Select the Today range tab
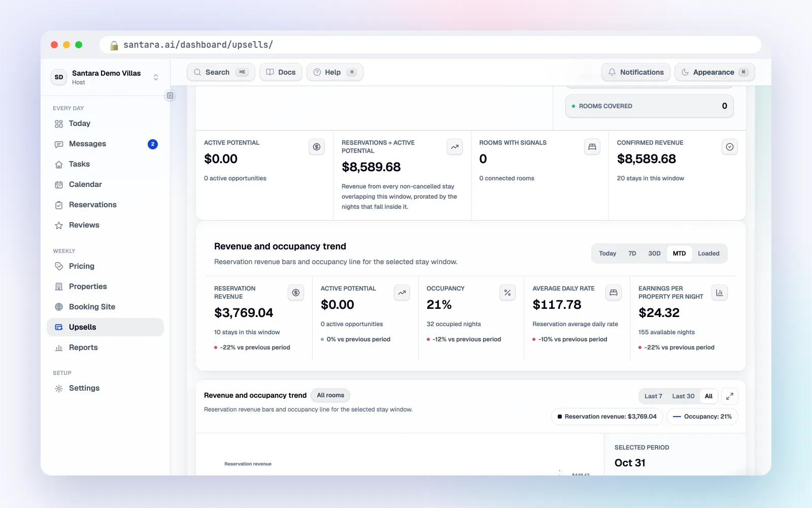This screenshot has width=812, height=508. 607,253
